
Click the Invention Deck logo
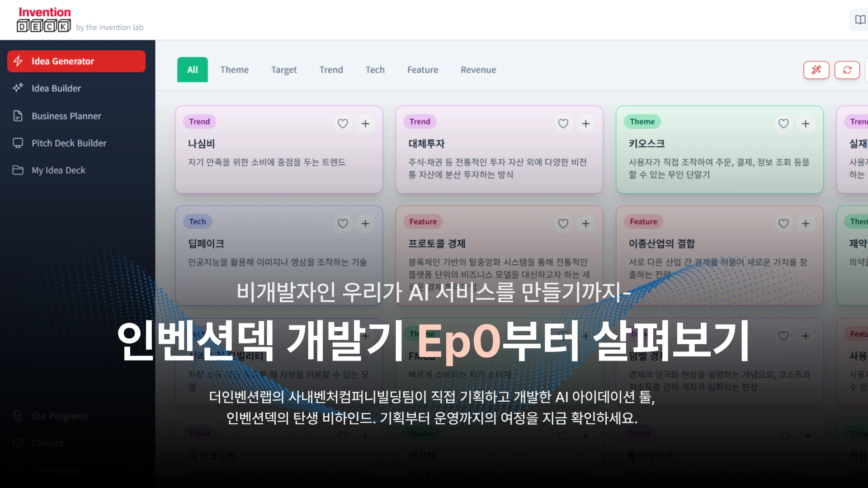(44, 20)
